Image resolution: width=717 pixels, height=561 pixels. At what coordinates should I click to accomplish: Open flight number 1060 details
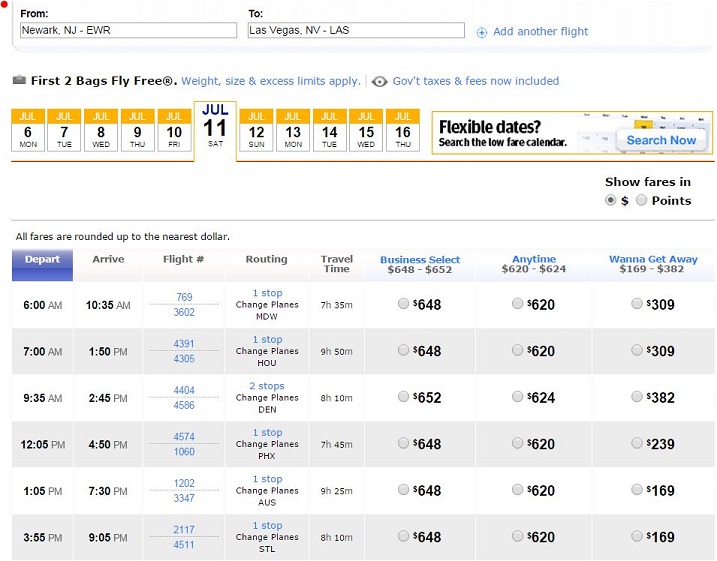tap(184, 452)
